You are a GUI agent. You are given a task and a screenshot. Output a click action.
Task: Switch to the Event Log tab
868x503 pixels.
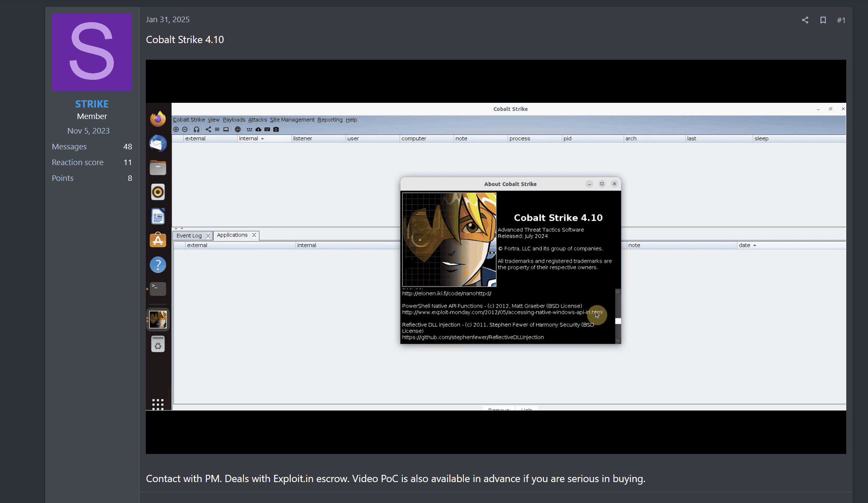(189, 236)
